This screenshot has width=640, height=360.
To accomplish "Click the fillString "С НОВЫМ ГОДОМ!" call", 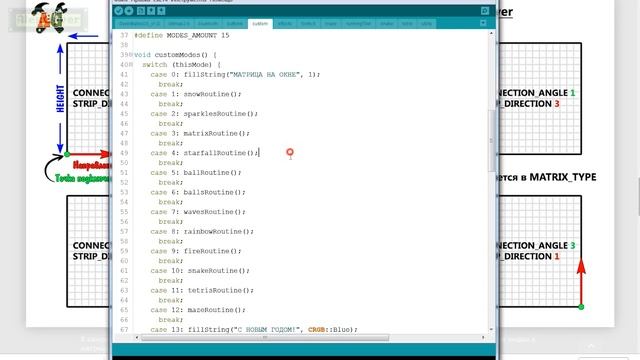I will pyautogui.click(x=273, y=329).
